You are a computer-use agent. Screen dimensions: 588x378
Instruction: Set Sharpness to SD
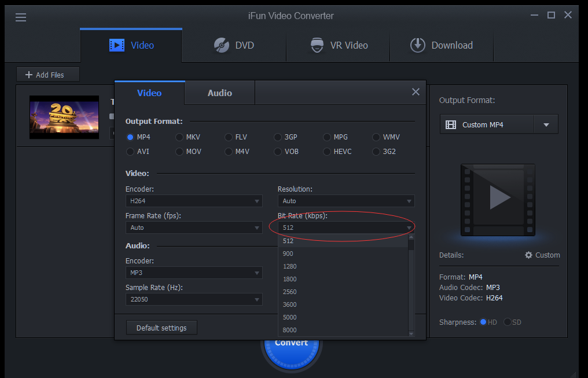click(x=508, y=322)
